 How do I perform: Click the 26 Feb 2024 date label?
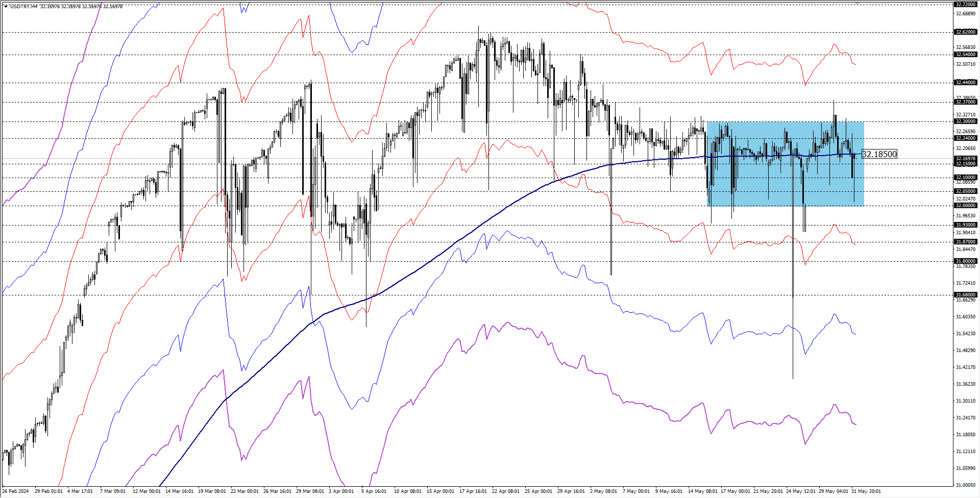tap(16, 491)
